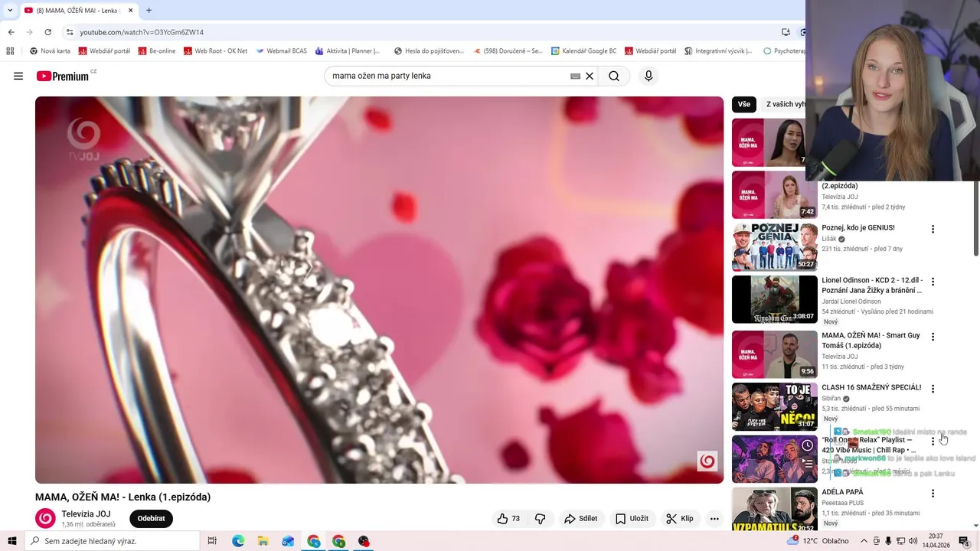Open a new browser tab
The image size is (980, 551).
tap(149, 10)
